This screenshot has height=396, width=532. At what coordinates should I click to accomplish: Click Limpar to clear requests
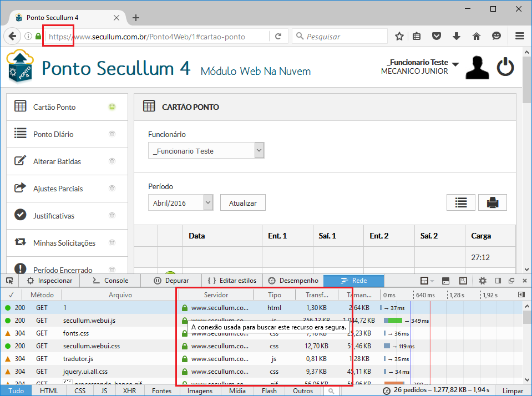[512, 391]
